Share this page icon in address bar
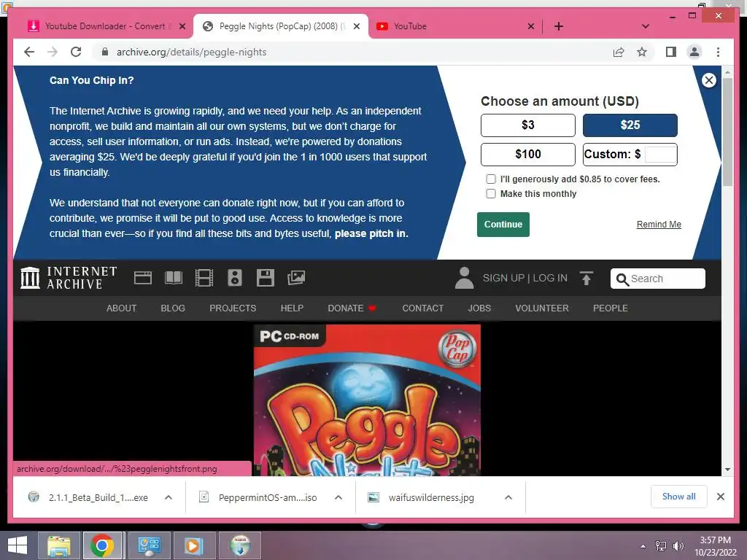747x560 pixels. [x=619, y=52]
